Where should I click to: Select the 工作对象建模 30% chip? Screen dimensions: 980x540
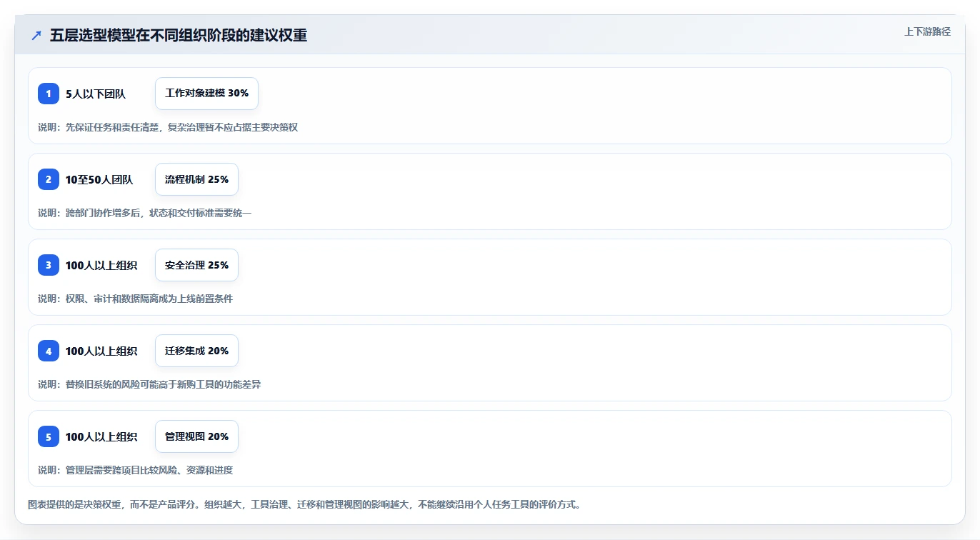[206, 94]
